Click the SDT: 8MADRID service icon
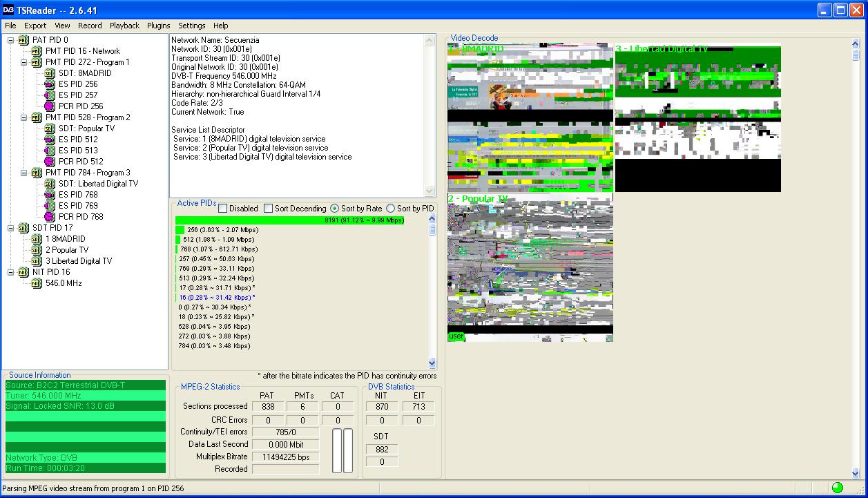The height and width of the screenshot is (498, 868). pyautogui.click(x=50, y=73)
